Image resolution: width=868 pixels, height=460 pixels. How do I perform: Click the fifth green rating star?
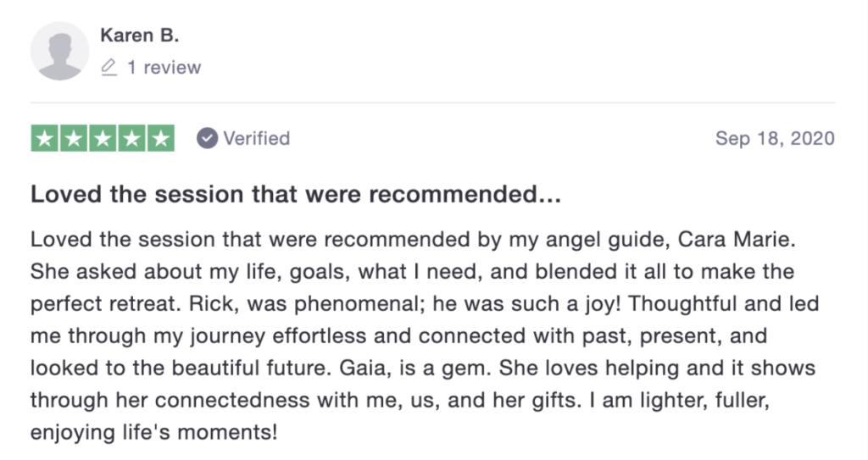pos(160,139)
